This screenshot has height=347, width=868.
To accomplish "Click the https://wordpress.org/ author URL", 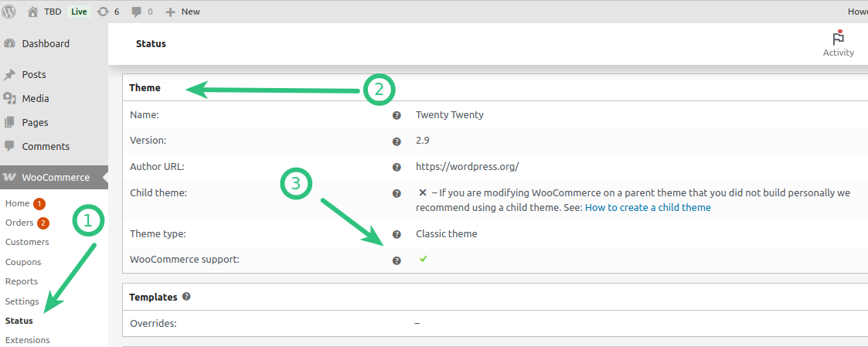I will 467,167.
